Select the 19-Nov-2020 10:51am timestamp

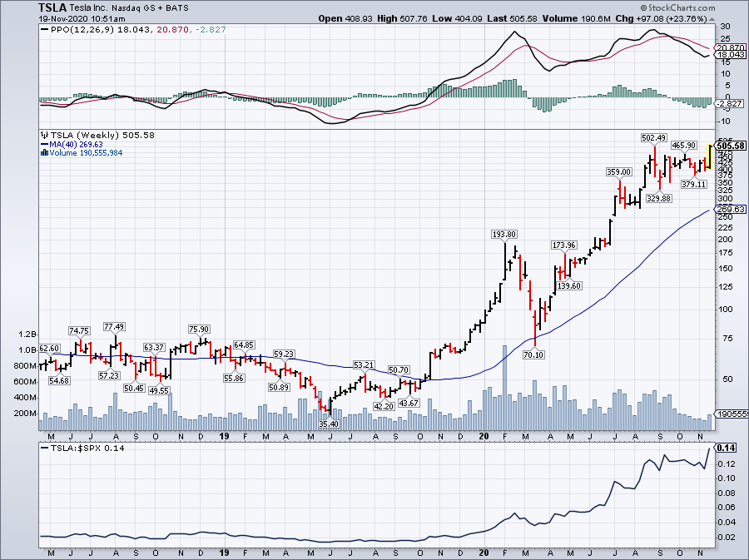coord(82,19)
